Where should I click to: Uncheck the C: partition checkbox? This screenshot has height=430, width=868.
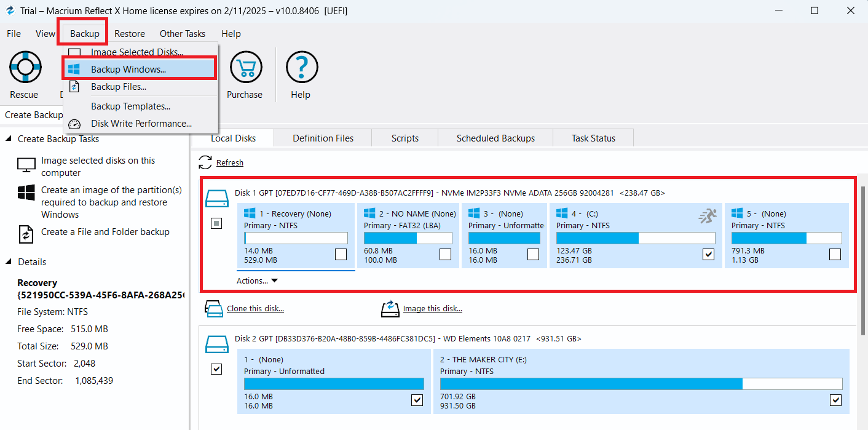(708, 254)
